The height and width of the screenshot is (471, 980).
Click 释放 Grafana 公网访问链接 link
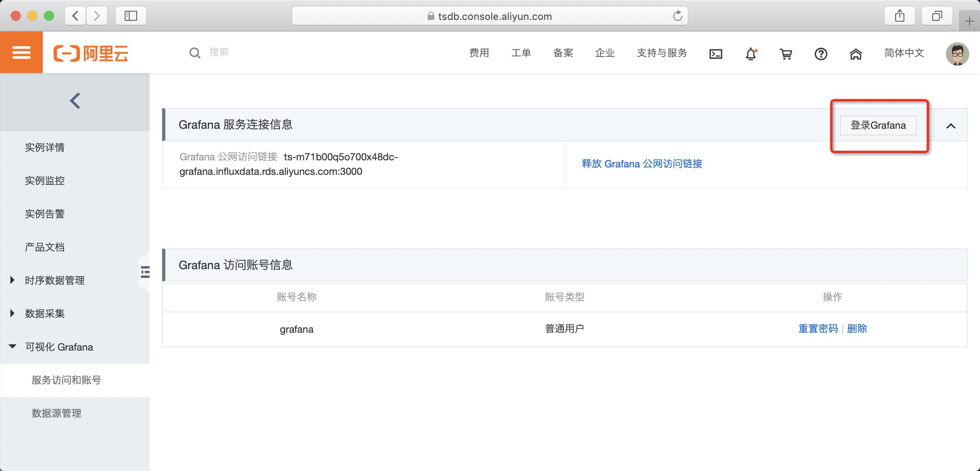(x=642, y=164)
